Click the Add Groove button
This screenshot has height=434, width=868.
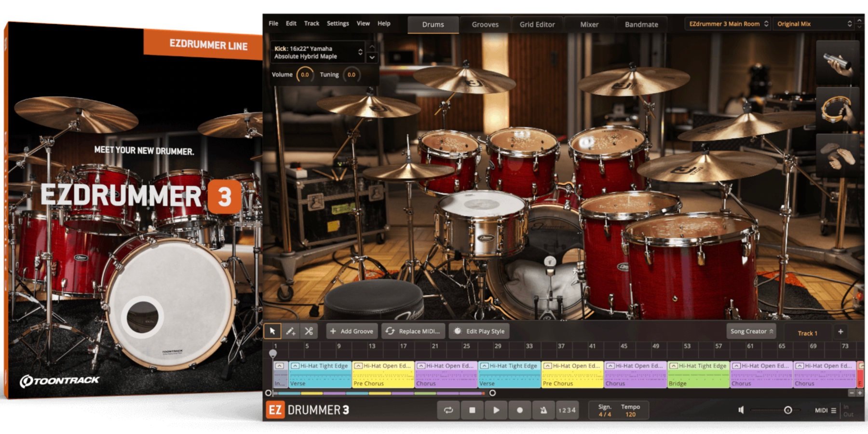click(x=352, y=331)
